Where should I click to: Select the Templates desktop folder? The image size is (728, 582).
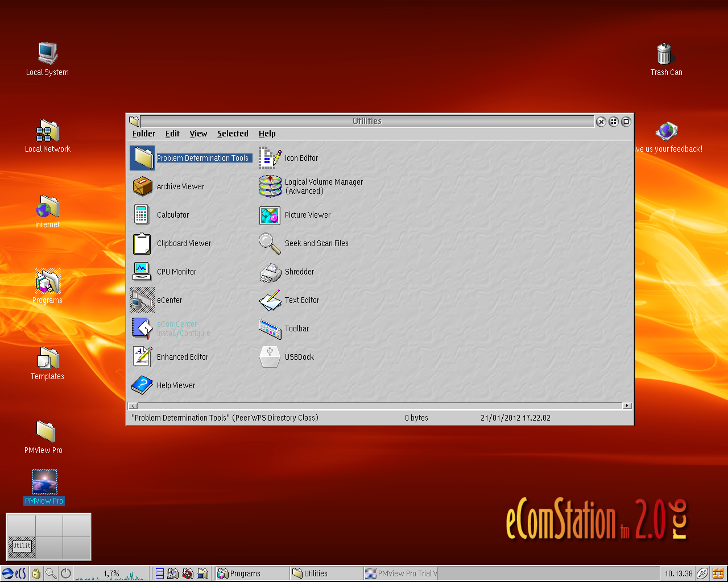[48, 358]
